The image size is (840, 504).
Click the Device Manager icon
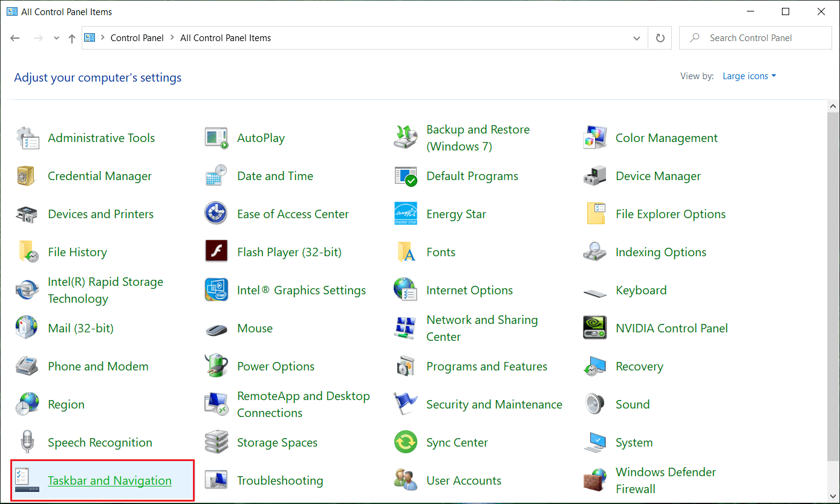click(x=595, y=176)
